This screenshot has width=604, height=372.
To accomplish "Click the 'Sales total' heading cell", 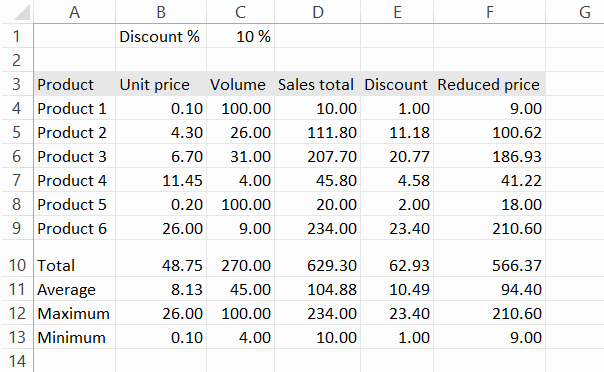I will pos(318,84).
